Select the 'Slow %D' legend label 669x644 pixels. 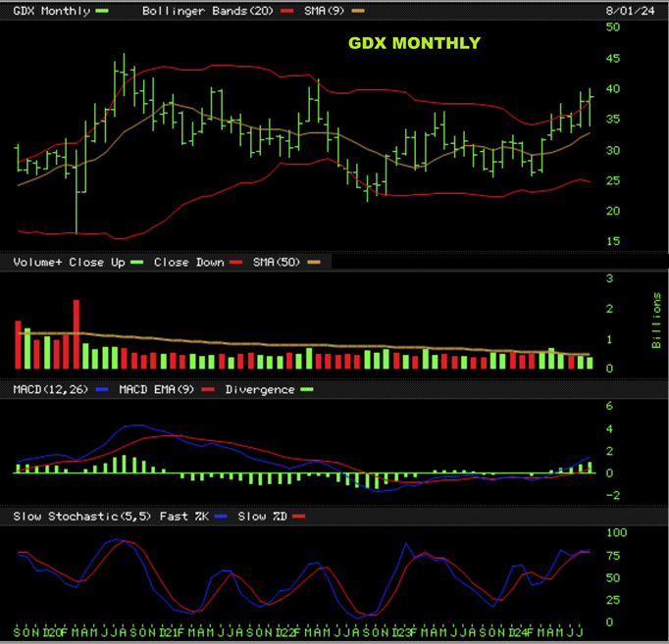(x=262, y=517)
